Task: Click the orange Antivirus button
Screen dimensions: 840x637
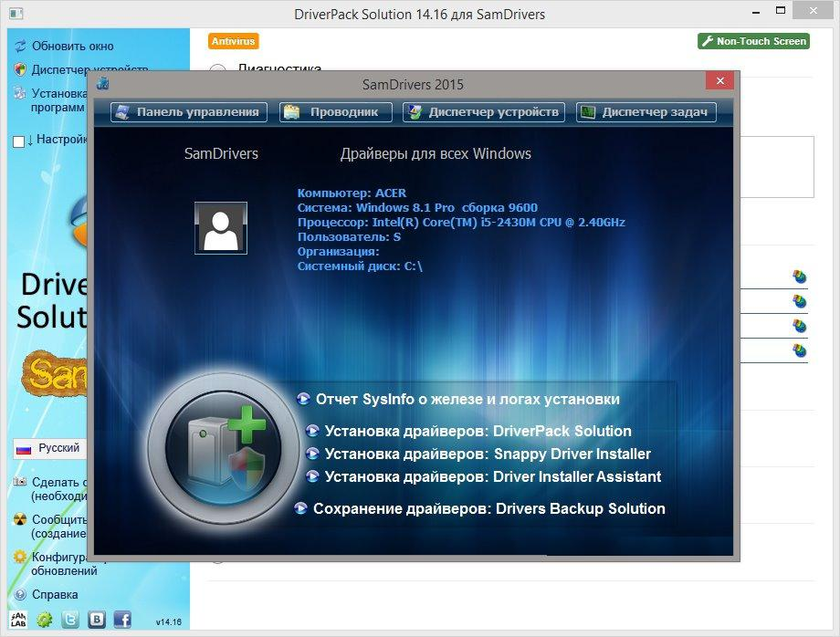Action: click(x=233, y=41)
